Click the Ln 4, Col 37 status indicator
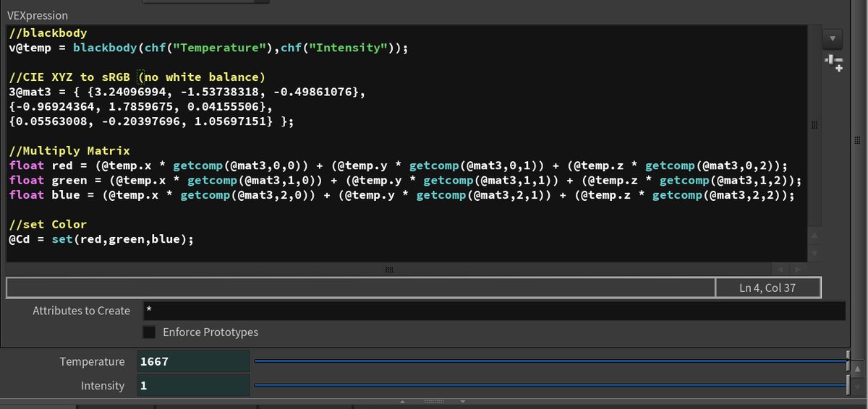 (767, 288)
